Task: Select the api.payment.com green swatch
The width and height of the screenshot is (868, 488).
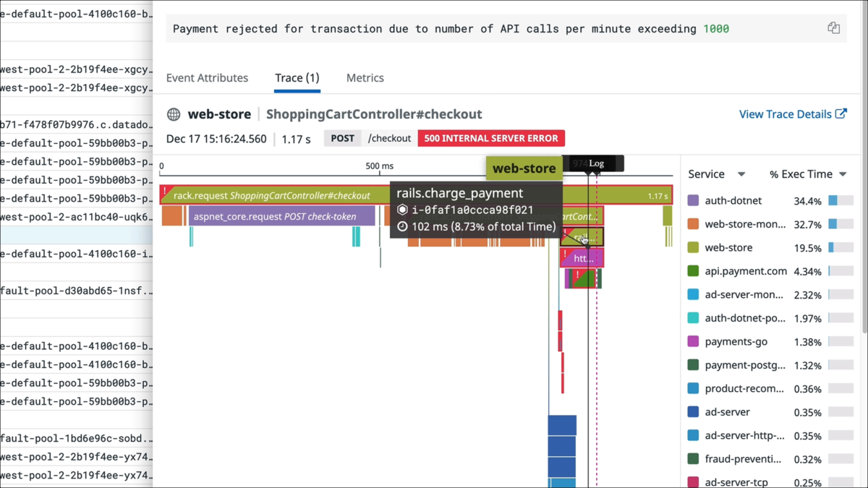Action: click(693, 271)
